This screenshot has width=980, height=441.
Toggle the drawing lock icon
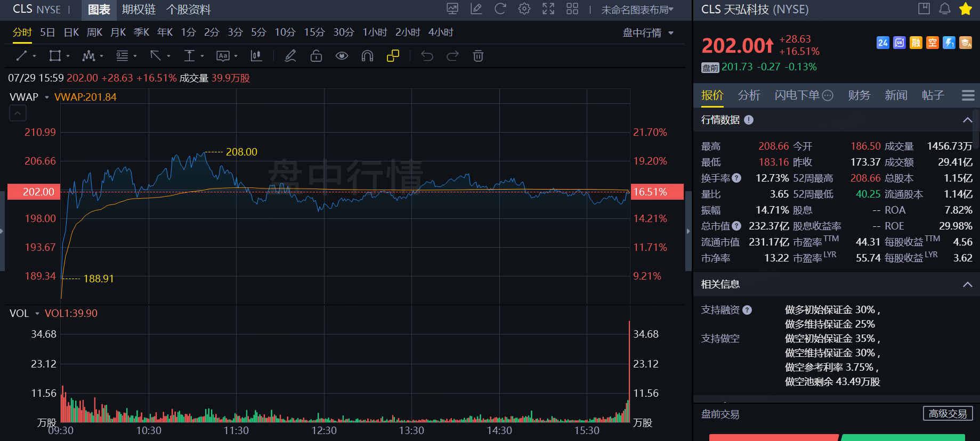317,56
